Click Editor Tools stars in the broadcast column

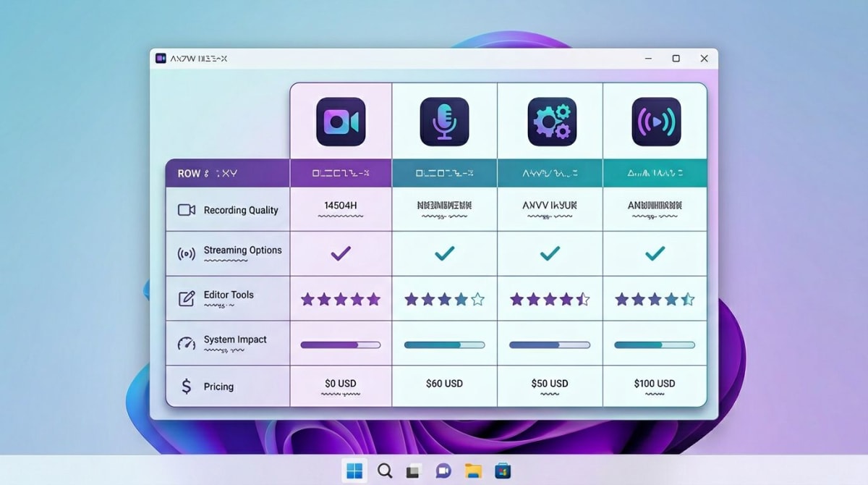click(x=655, y=299)
